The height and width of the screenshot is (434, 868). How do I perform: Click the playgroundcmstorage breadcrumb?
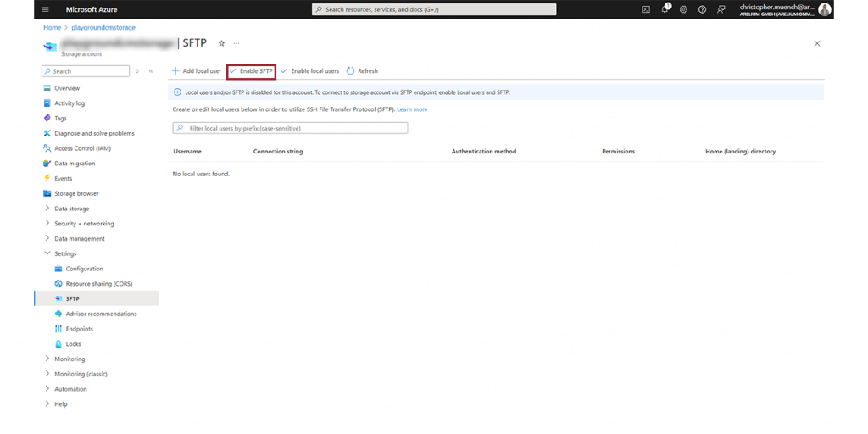103,27
